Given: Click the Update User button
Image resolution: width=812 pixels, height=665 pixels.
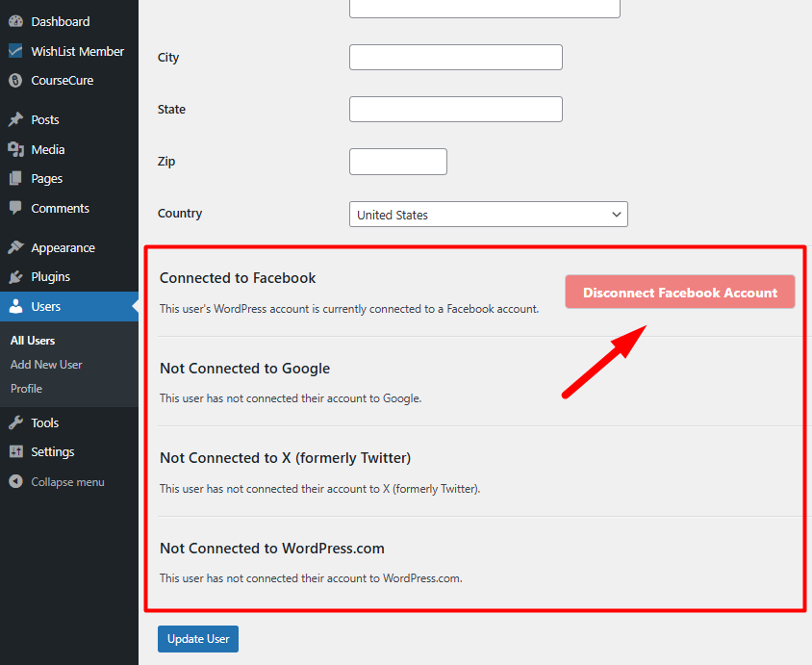Looking at the screenshot, I should coord(198,639).
